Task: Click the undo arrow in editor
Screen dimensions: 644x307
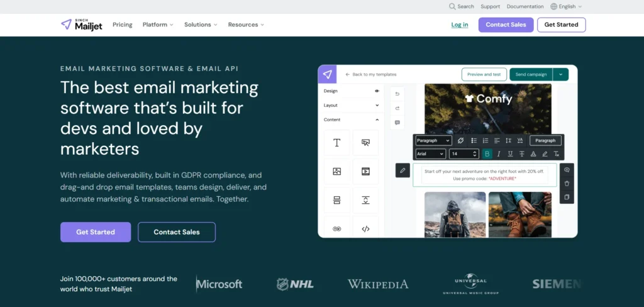Action: coord(397,94)
